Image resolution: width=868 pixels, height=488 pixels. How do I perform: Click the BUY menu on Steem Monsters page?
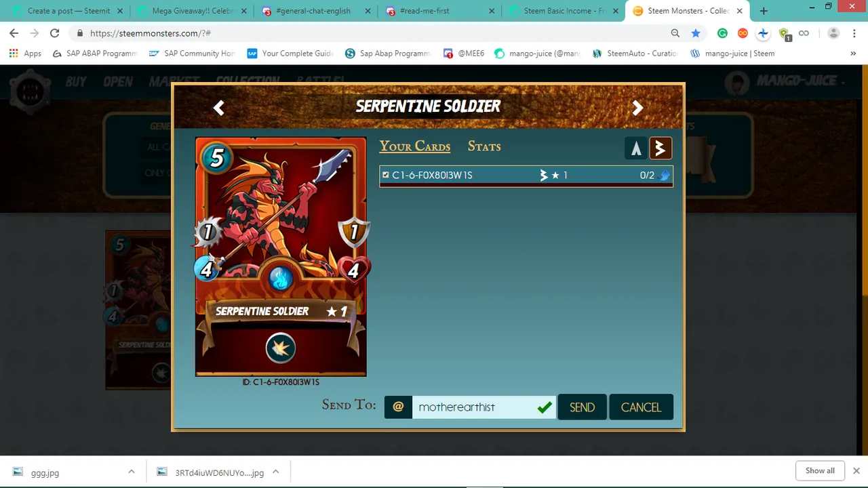tap(76, 81)
